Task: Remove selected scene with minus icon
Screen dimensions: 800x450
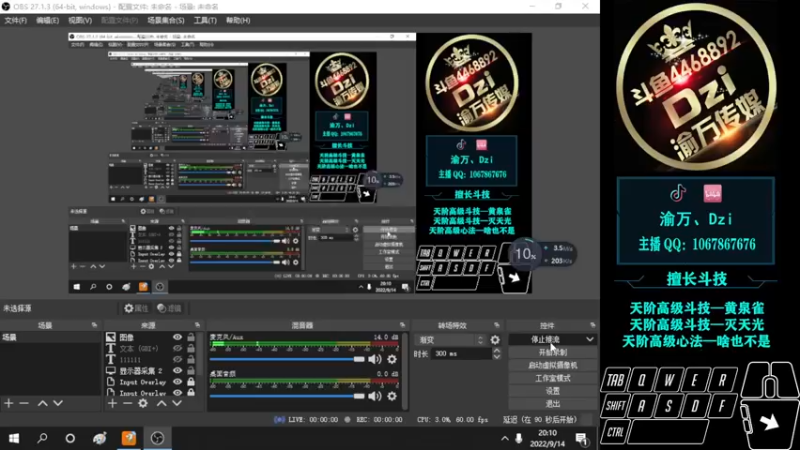Action: [24, 403]
